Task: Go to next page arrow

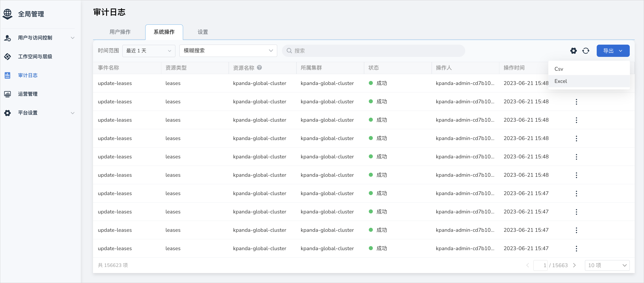Action: click(x=574, y=265)
